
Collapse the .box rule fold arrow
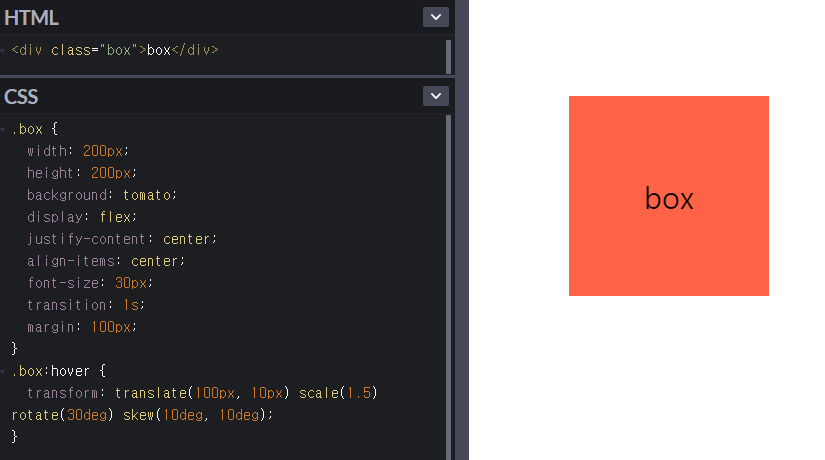pos(3,129)
